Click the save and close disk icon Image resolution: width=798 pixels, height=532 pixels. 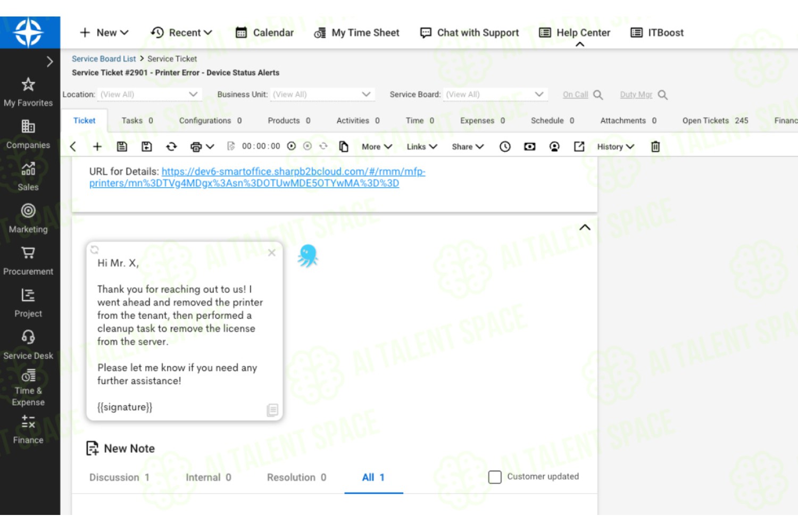click(147, 147)
